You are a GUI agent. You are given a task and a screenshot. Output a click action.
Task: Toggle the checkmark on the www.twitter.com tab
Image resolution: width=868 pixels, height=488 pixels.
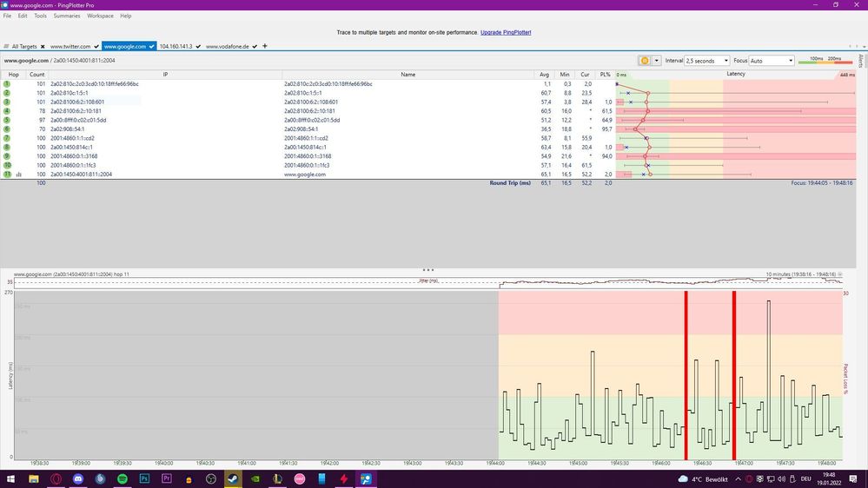click(x=95, y=46)
